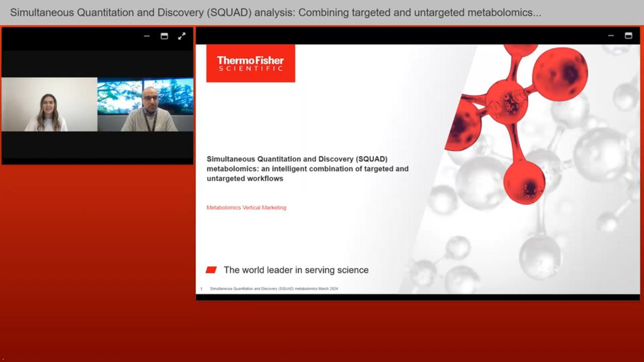Click the large red sphere at top right
Screen dimensions: 644x362
pyautogui.click(x=559, y=74)
